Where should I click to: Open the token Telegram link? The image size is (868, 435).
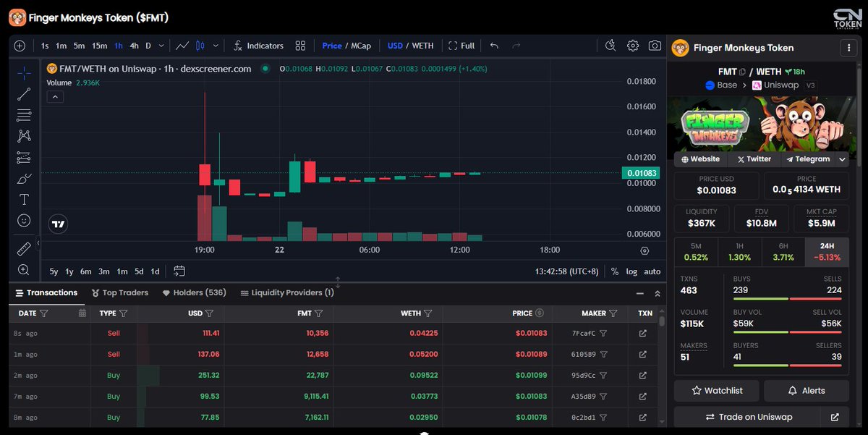[x=808, y=159]
